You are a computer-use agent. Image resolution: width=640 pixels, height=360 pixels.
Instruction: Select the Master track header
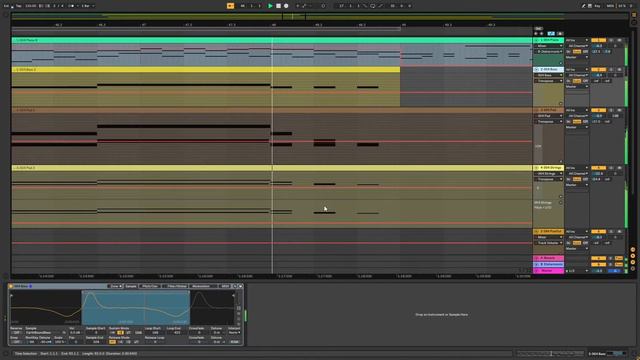[x=549, y=271]
